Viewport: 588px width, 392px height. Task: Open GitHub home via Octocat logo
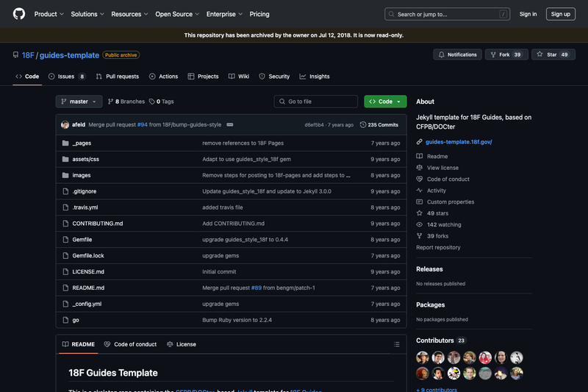click(x=19, y=14)
